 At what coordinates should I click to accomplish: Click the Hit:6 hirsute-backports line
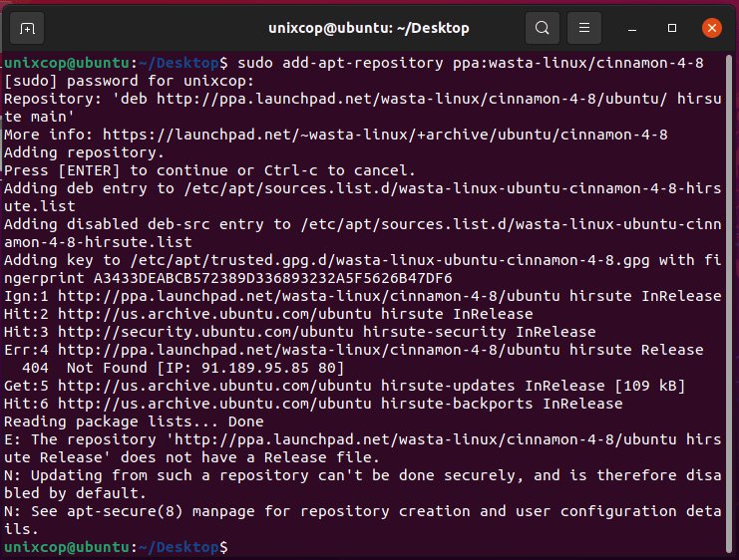tap(313, 404)
